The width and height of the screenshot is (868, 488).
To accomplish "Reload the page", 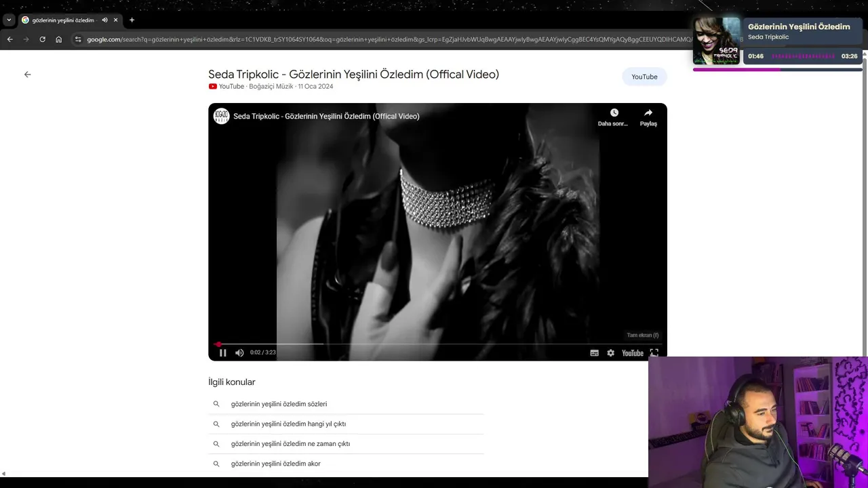I will coord(42,39).
